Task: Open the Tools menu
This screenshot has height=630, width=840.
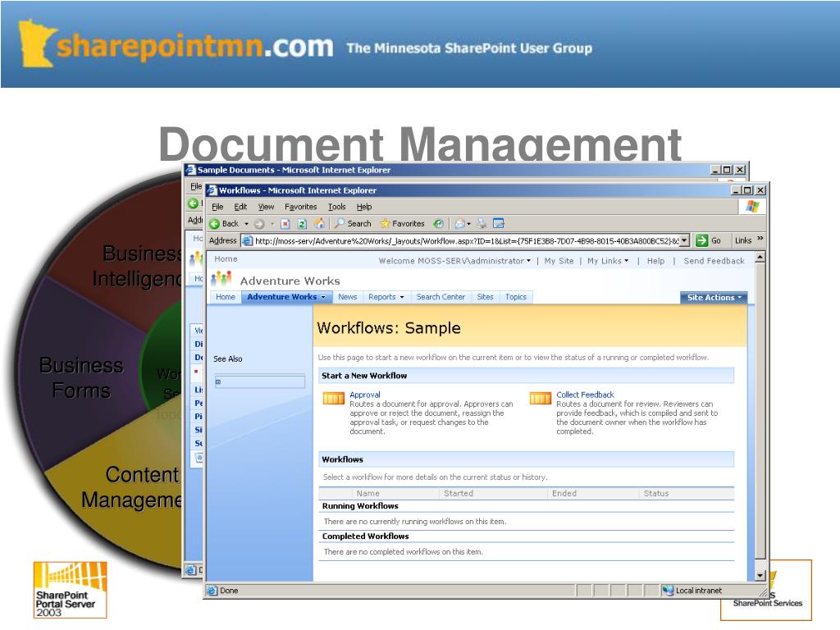Action: (337, 207)
